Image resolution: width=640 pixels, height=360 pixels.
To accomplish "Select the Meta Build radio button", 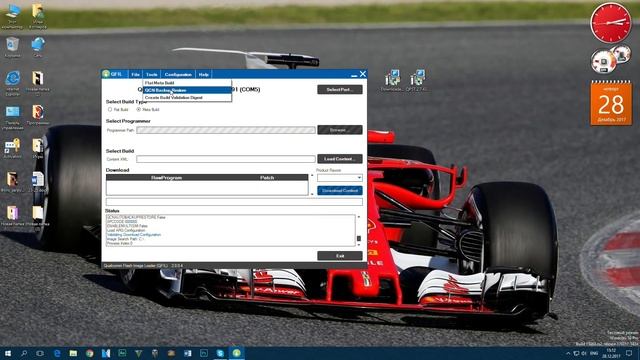I will 138,109.
